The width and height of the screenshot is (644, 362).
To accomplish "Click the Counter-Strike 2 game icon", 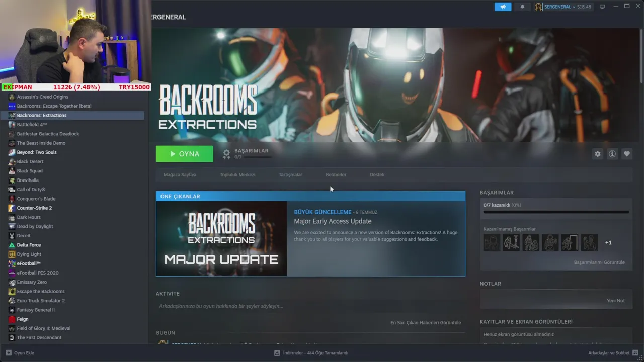I will (x=12, y=208).
